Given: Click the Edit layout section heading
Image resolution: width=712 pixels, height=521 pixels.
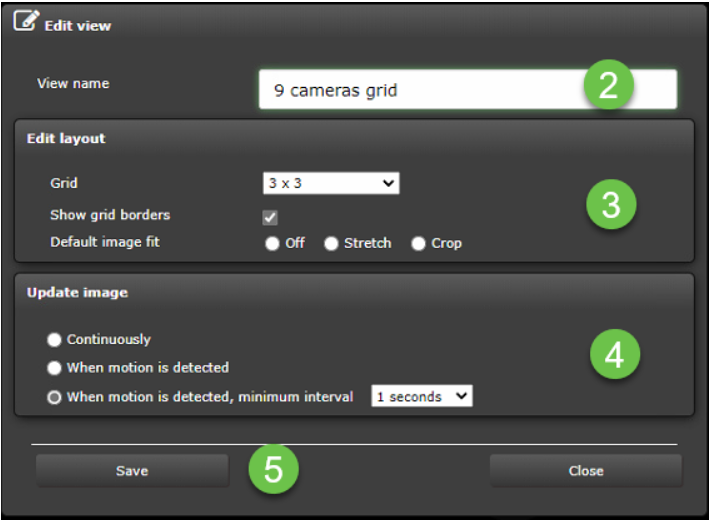Looking at the screenshot, I should 66,139.
